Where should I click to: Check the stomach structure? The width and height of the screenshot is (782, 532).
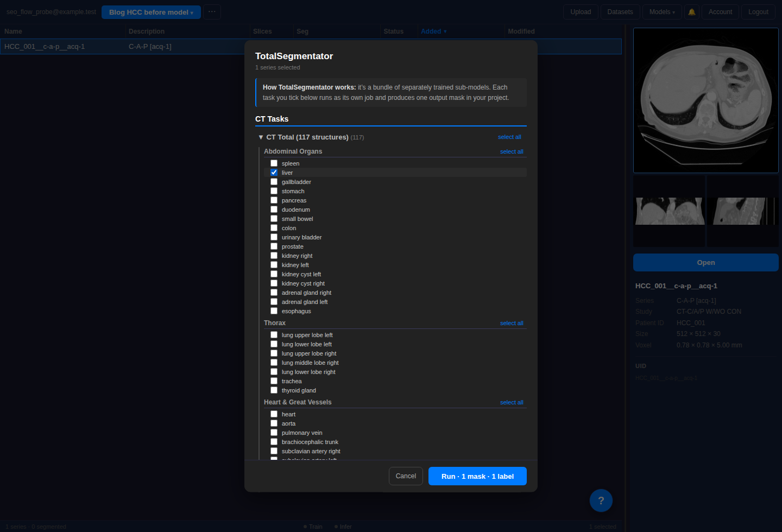pos(274,191)
